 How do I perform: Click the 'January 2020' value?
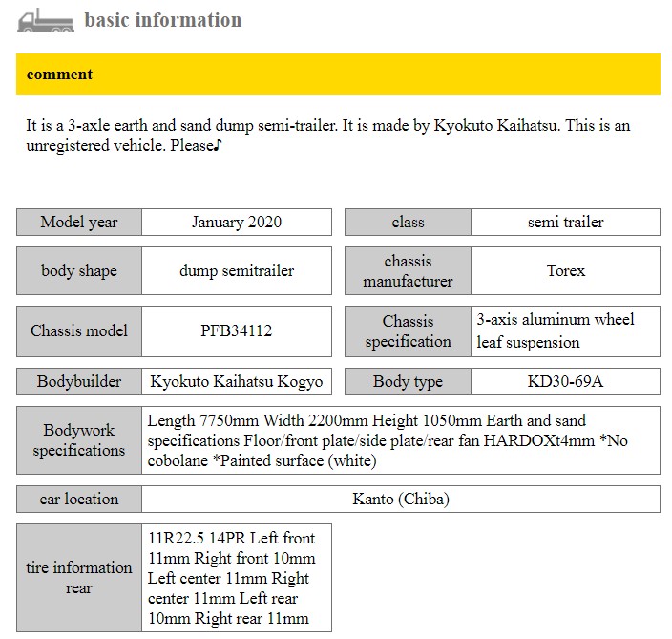237,223
